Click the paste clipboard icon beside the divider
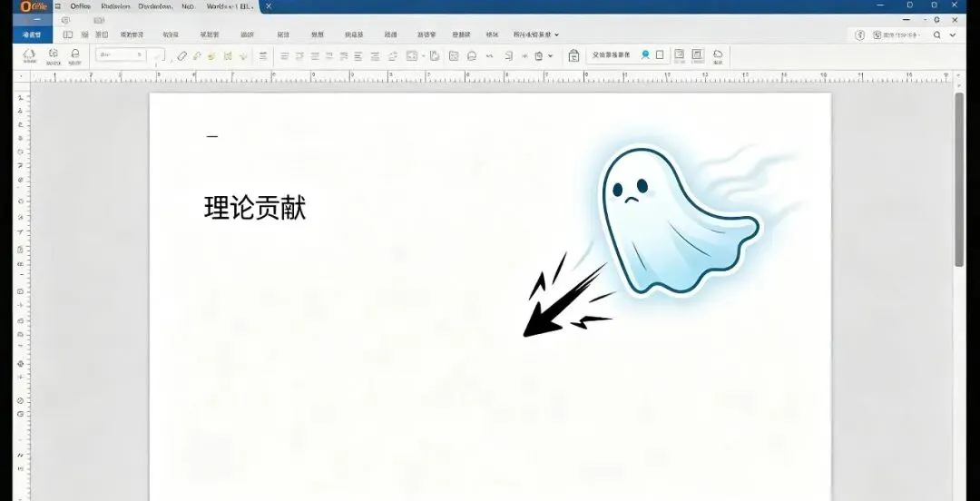The height and width of the screenshot is (501, 980). point(573,55)
